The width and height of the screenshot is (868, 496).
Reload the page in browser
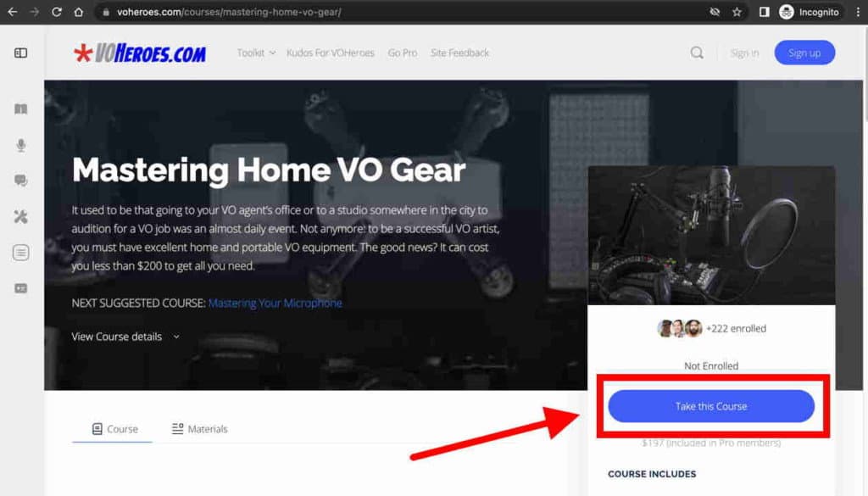pyautogui.click(x=57, y=12)
